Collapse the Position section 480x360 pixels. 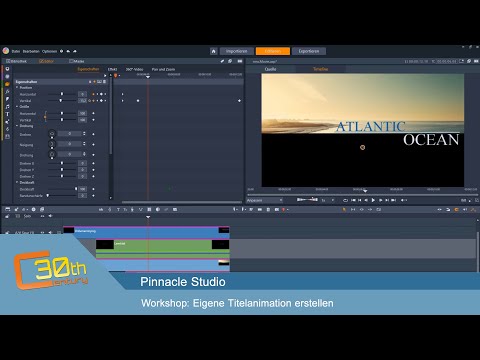point(17,87)
